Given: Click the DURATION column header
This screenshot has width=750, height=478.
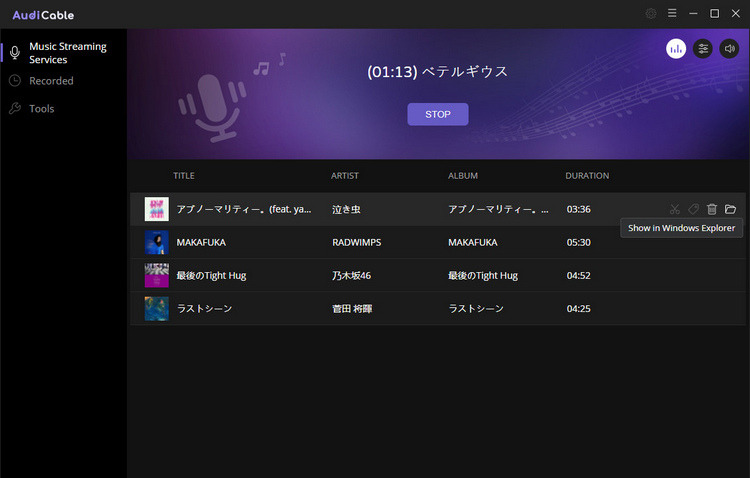Looking at the screenshot, I should pos(587,176).
